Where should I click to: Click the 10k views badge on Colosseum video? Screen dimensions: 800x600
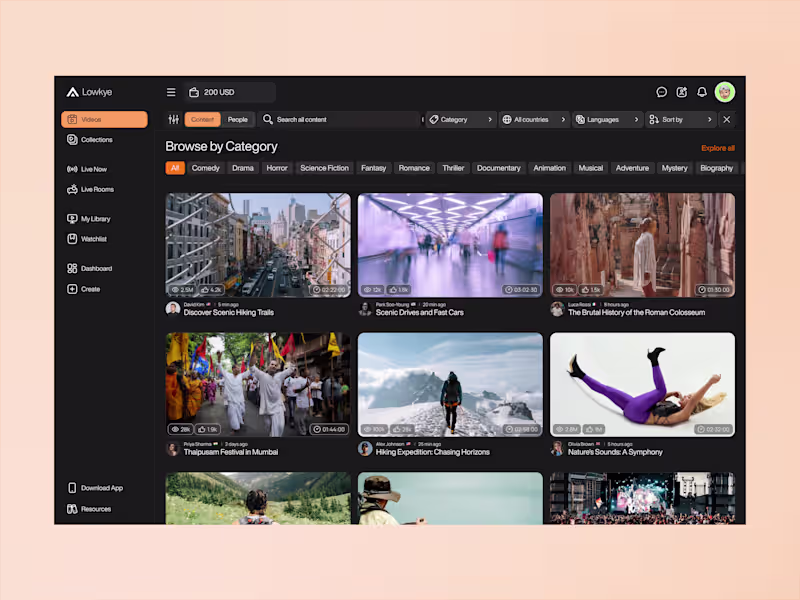click(x=565, y=290)
